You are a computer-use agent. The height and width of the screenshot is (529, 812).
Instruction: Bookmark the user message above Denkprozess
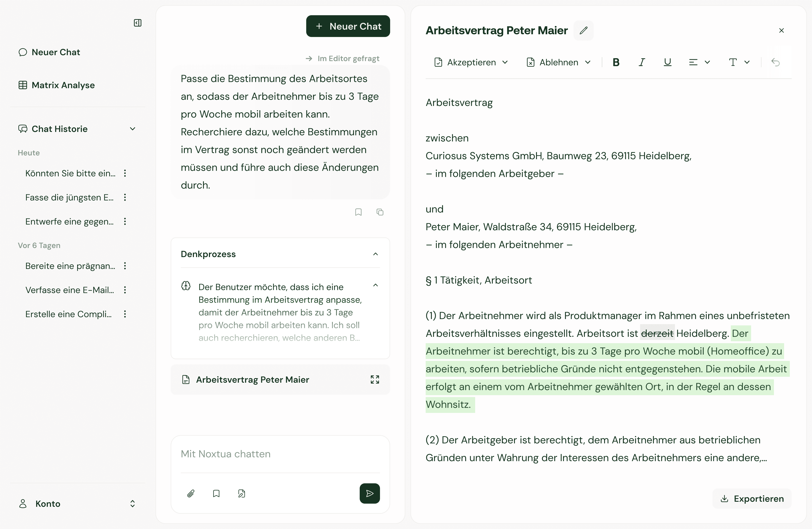(x=358, y=212)
